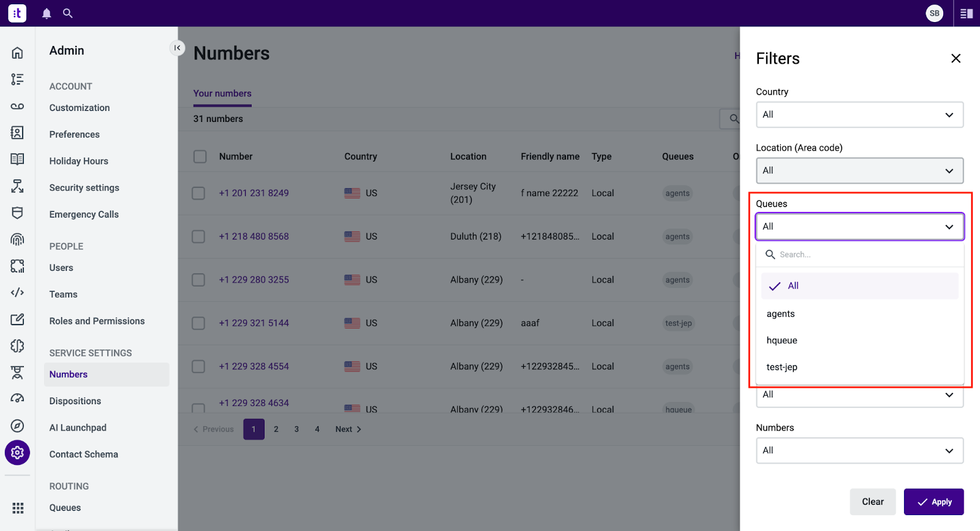Open the contacts icon in rail

pos(17,133)
